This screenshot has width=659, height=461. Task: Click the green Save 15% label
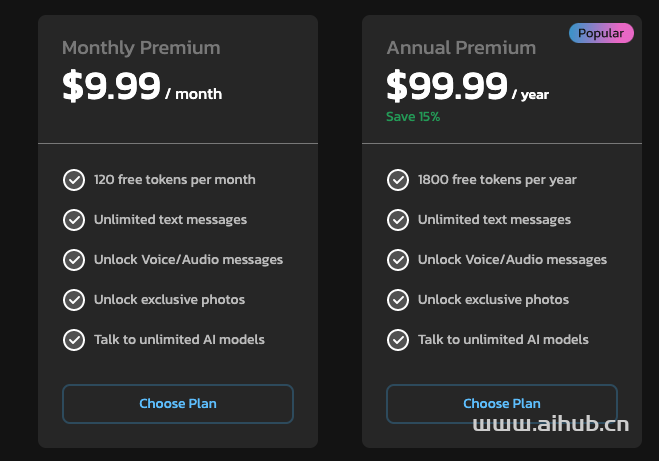tap(413, 117)
